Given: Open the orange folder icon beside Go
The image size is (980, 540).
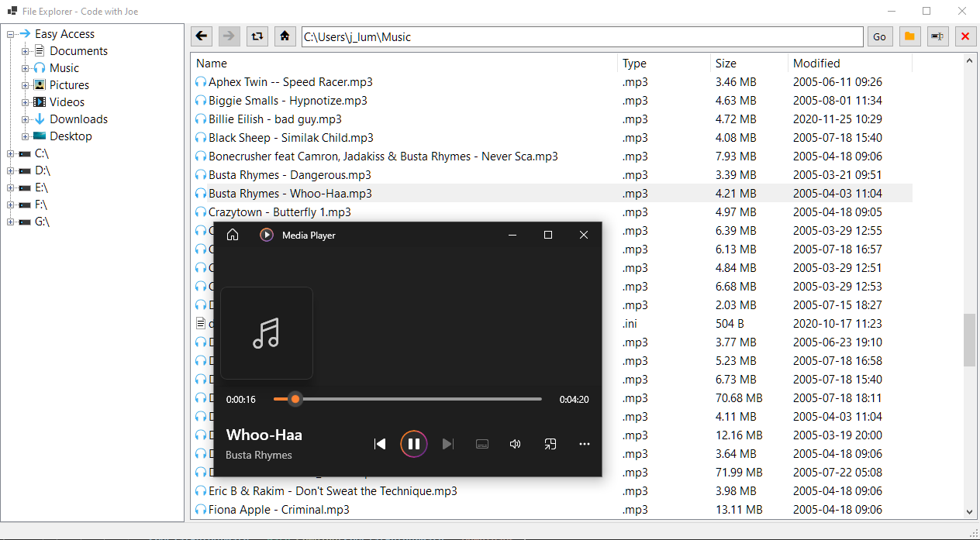Looking at the screenshot, I should coord(909,36).
